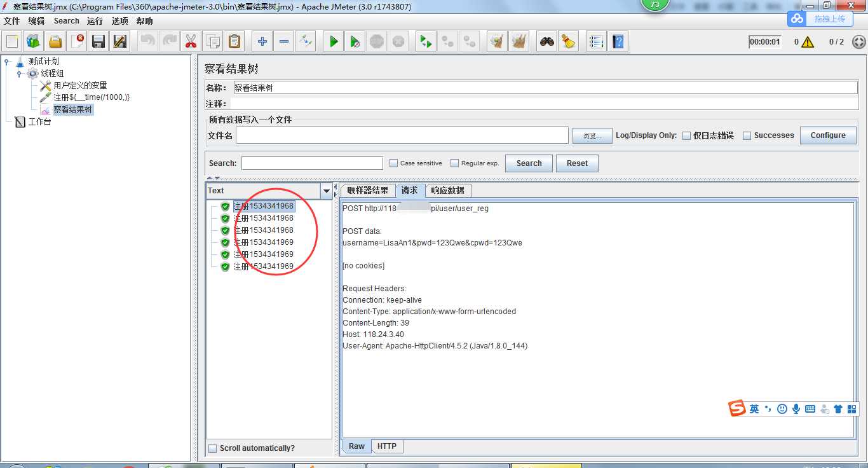The height and width of the screenshot is (468, 868).
Task: Open the 运行 menu
Action: tap(95, 21)
